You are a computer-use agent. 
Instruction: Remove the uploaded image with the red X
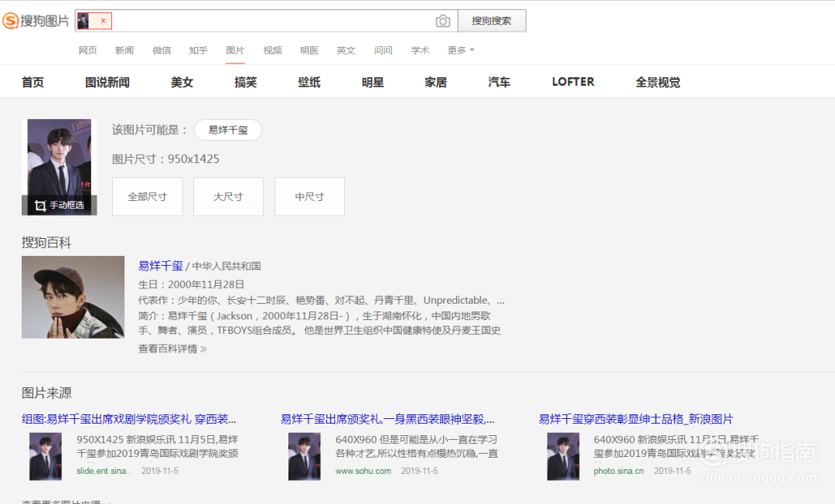(104, 21)
